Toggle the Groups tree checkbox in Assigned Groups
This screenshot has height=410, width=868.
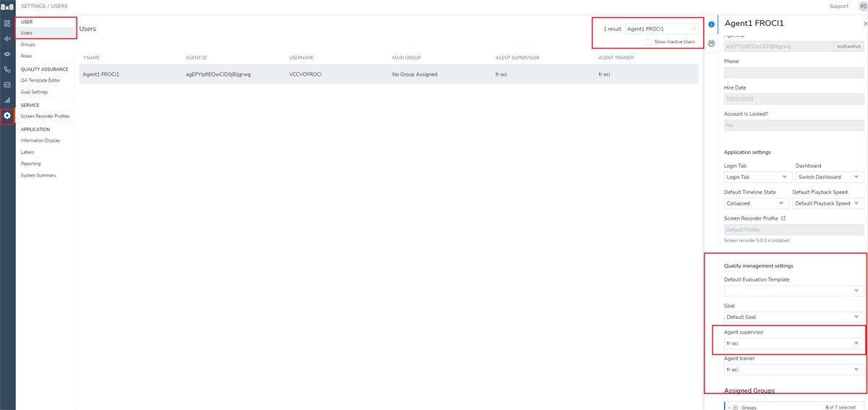coord(736,407)
